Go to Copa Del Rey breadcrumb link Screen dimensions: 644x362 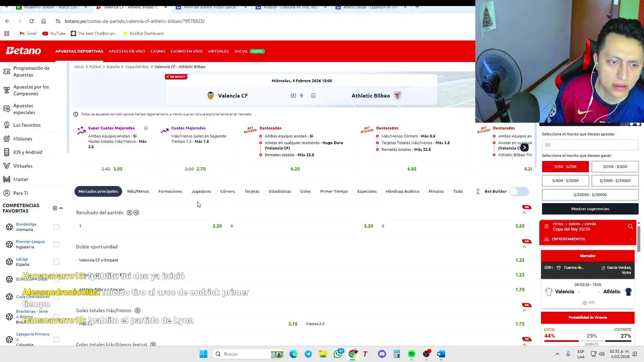137,67
